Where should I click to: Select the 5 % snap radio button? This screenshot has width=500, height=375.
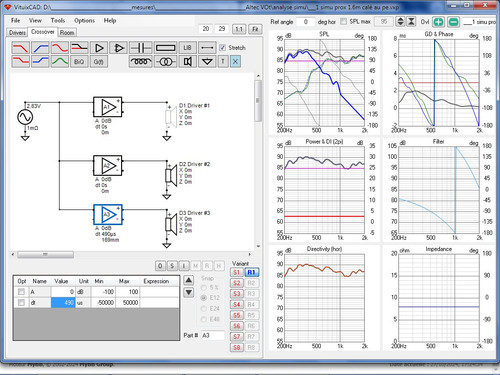pos(203,287)
